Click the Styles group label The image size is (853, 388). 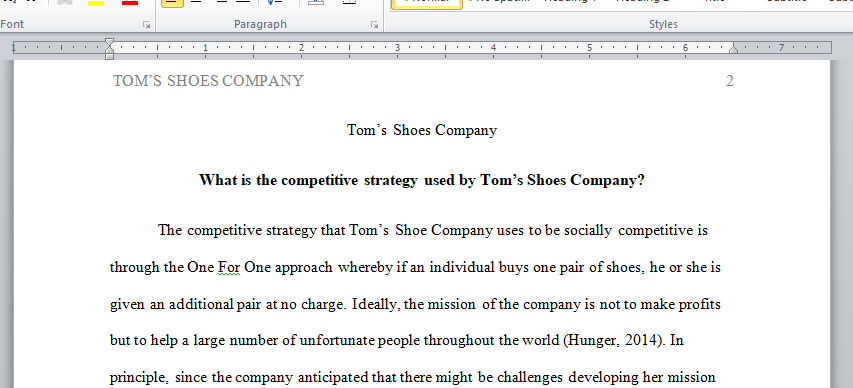pos(663,24)
